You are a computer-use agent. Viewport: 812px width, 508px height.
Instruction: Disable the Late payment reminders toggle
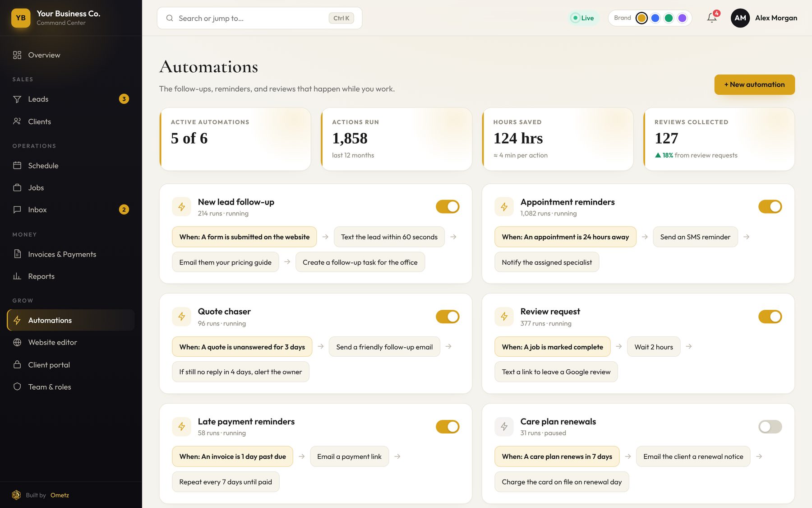click(448, 427)
